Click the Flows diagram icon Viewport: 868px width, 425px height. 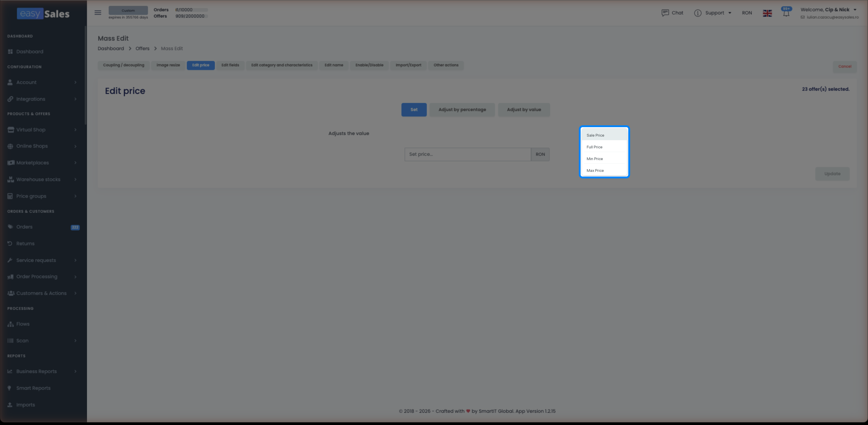[x=10, y=324]
